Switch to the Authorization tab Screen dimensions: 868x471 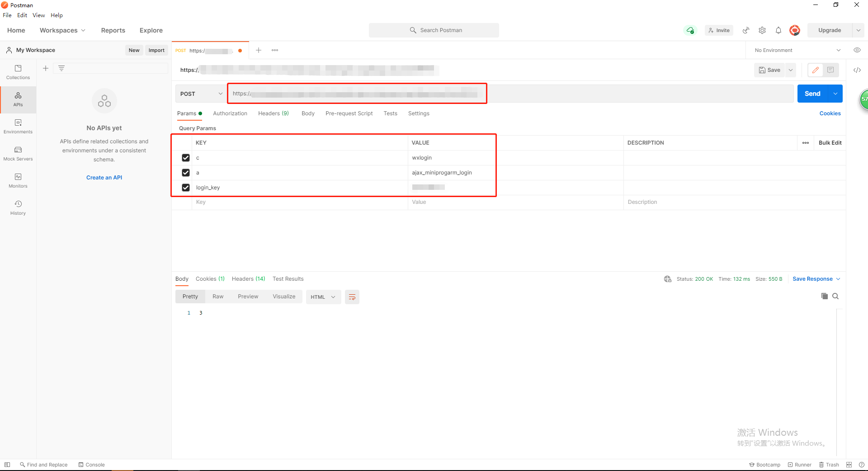coord(230,113)
